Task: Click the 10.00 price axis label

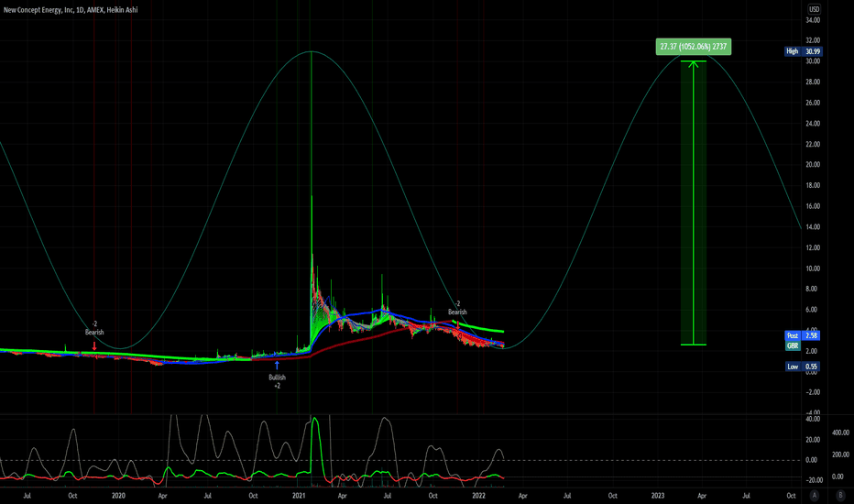Action: click(813, 268)
